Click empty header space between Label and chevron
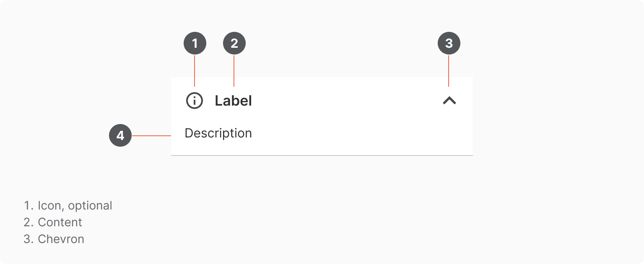Image resolution: width=644 pixels, height=264 pixels. point(347,101)
